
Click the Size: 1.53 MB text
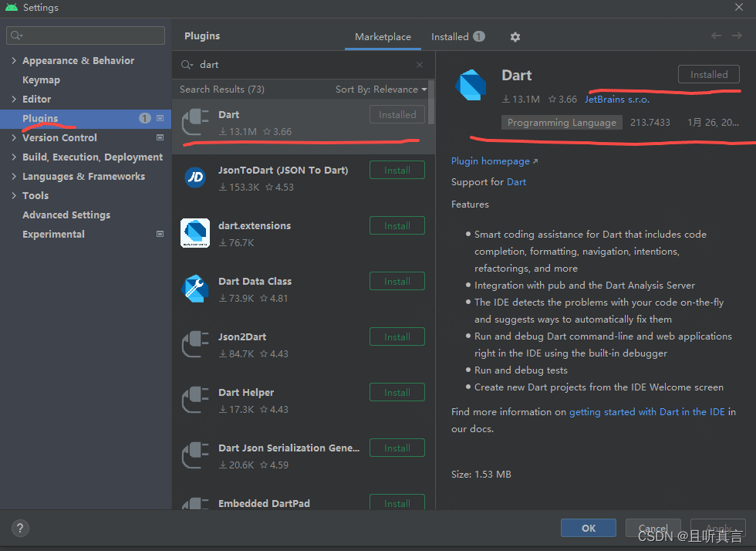click(x=481, y=475)
